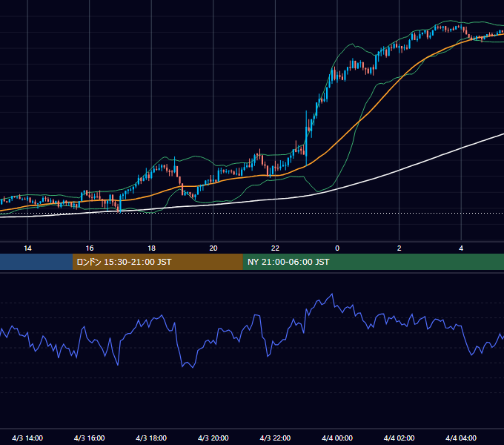
Task: Click the price axis label 20
Action: [x=213, y=248]
